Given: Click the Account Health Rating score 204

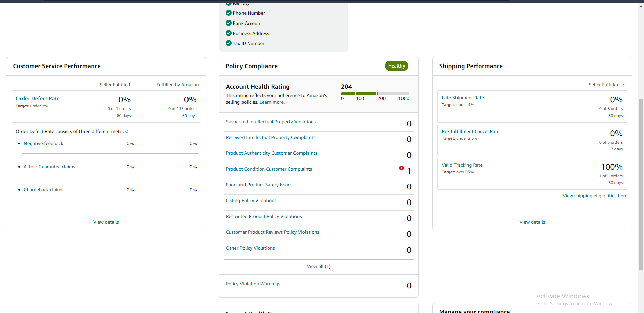Looking at the screenshot, I should (346, 87).
